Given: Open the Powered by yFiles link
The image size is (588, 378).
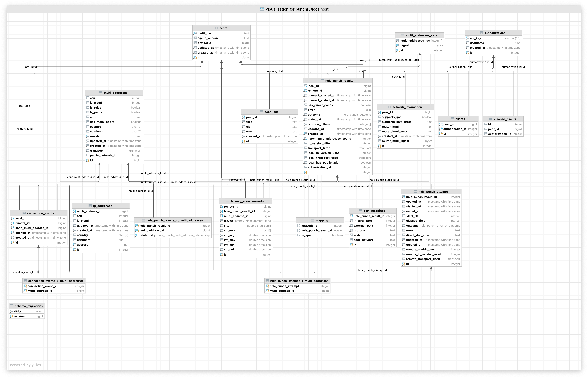Looking at the screenshot, I should [x=25, y=365].
